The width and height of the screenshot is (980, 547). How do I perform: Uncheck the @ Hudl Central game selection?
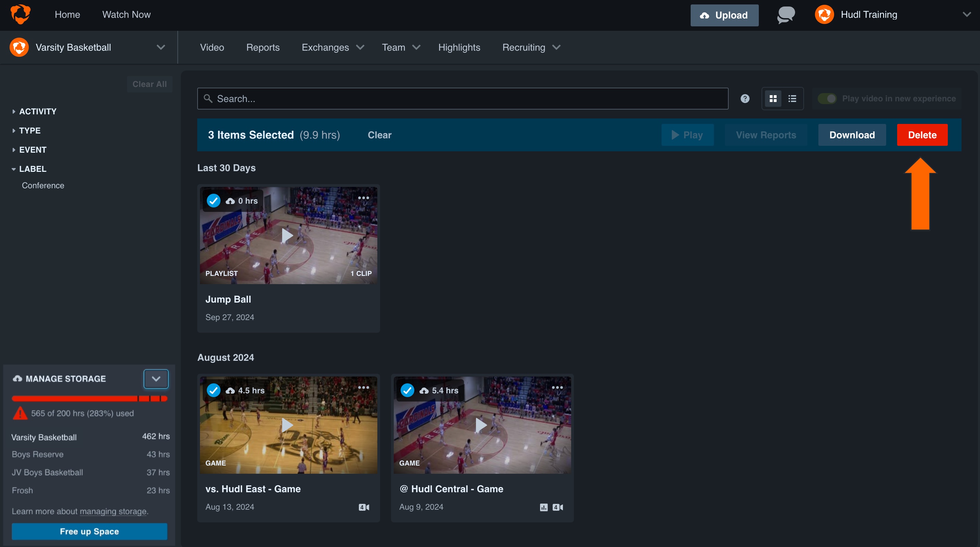[x=407, y=390]
